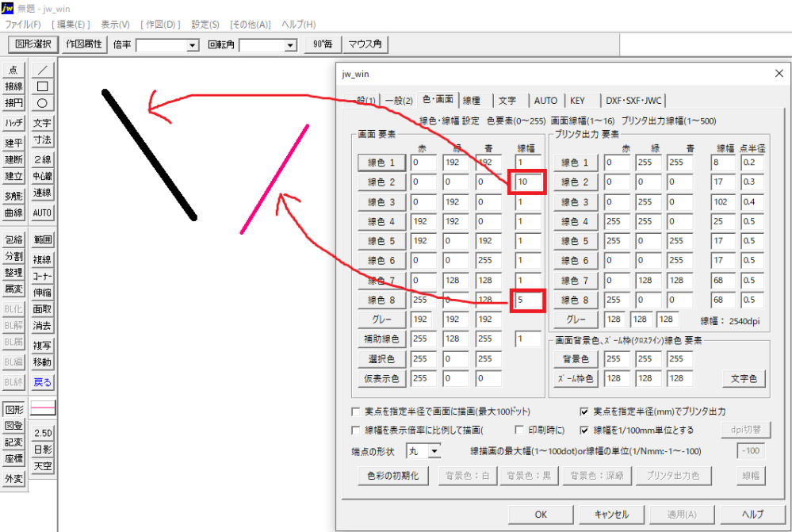The image size is (792, 532).
Task: Pick the 中心線 center line tool
Action: [x=43, y=176]
